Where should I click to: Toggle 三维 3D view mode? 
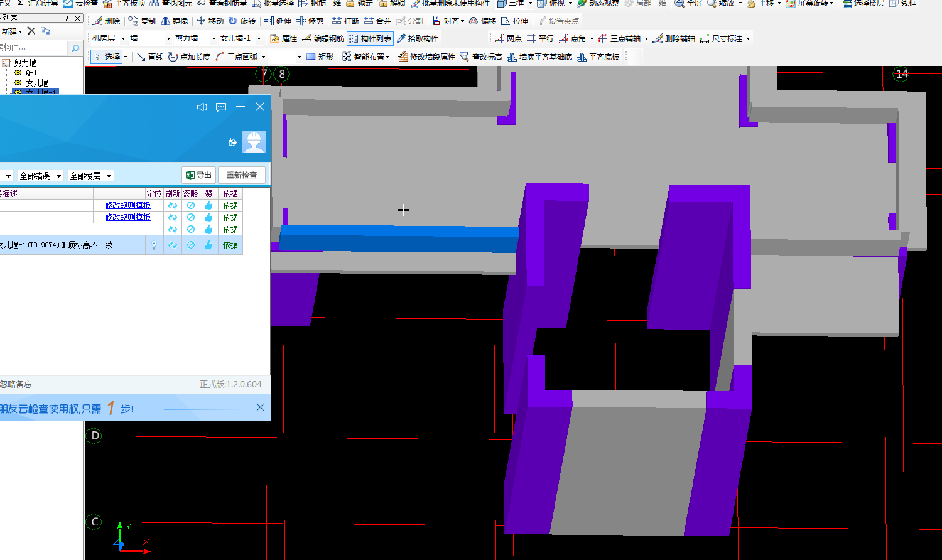click(x=511, y=3)
